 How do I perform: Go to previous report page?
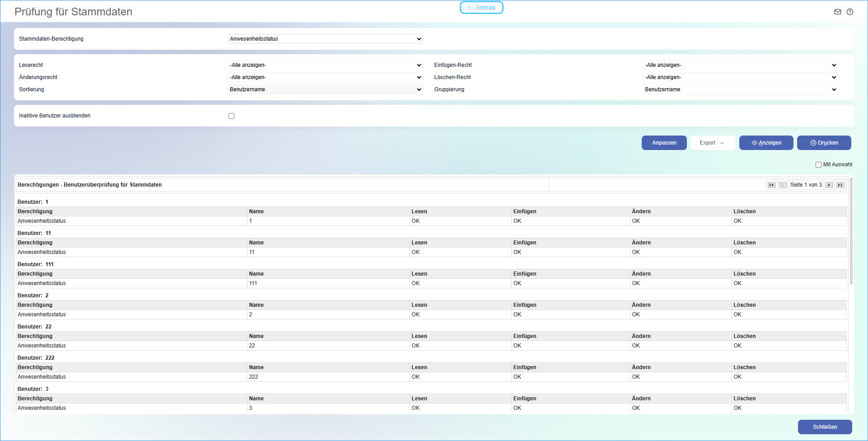pyautogui.click(x=783, y=185)
